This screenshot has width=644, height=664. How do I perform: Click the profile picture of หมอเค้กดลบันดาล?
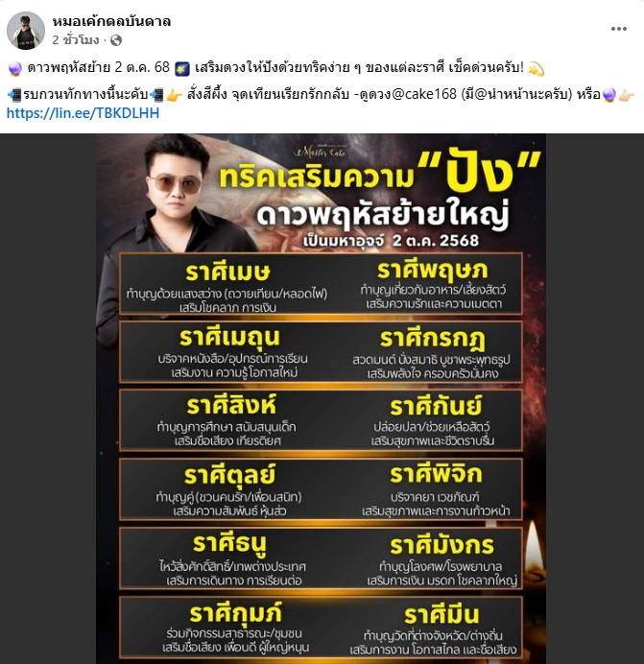tap(26, 31)
